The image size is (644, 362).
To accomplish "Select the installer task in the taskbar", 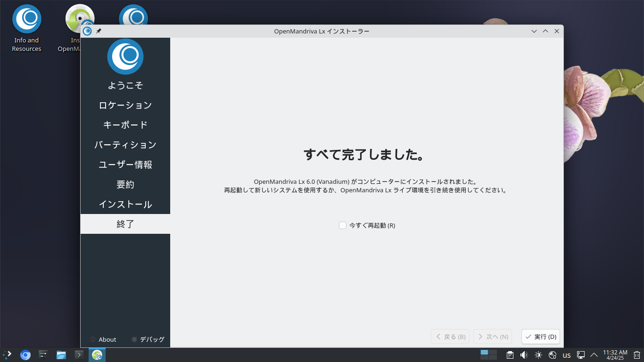I will click(x=97, y=354).
